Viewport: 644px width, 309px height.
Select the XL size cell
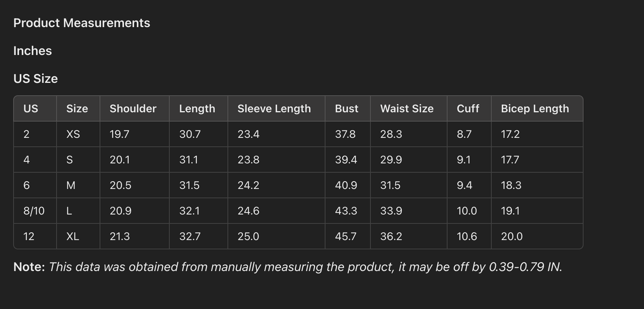point(73,236)
